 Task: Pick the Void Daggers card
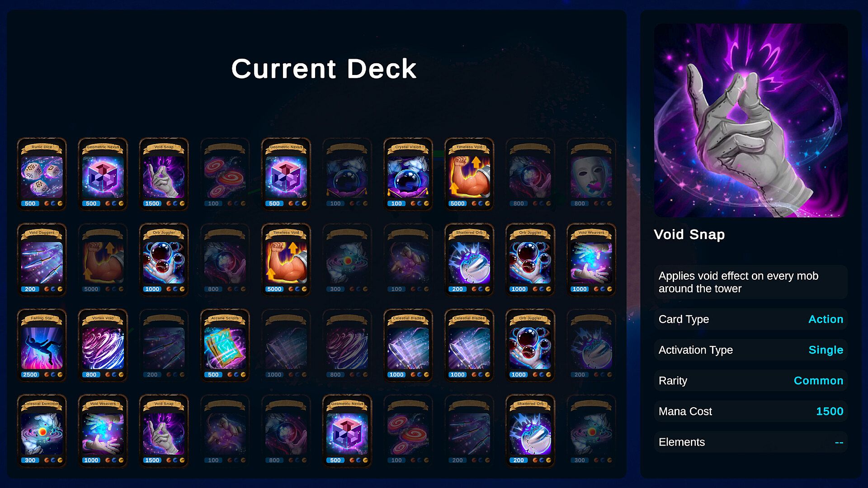[x=42, y=259]
